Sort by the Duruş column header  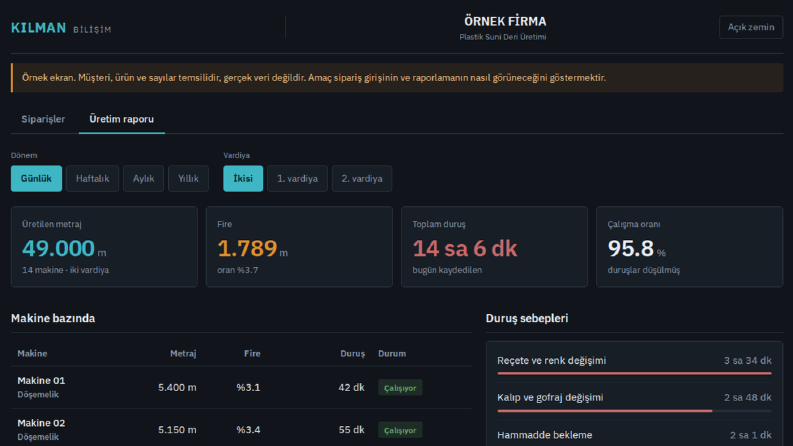[x=353, y=353]
